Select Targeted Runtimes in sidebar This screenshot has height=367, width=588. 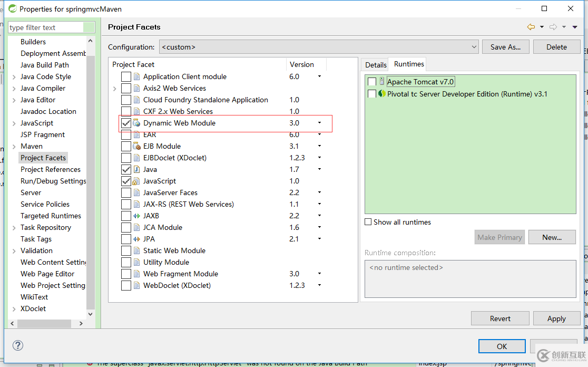coord(51,216)
